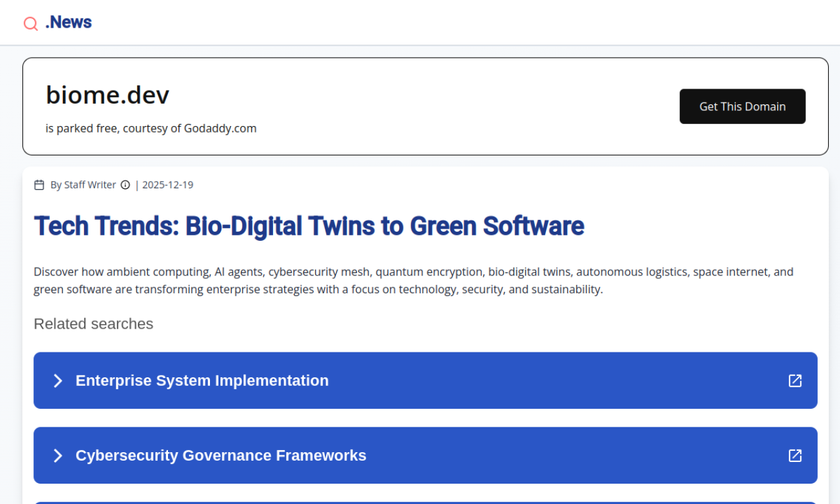840x504 pixels.
Task: Click empty area of the biome.dev banner card
Action: [459, 106]
